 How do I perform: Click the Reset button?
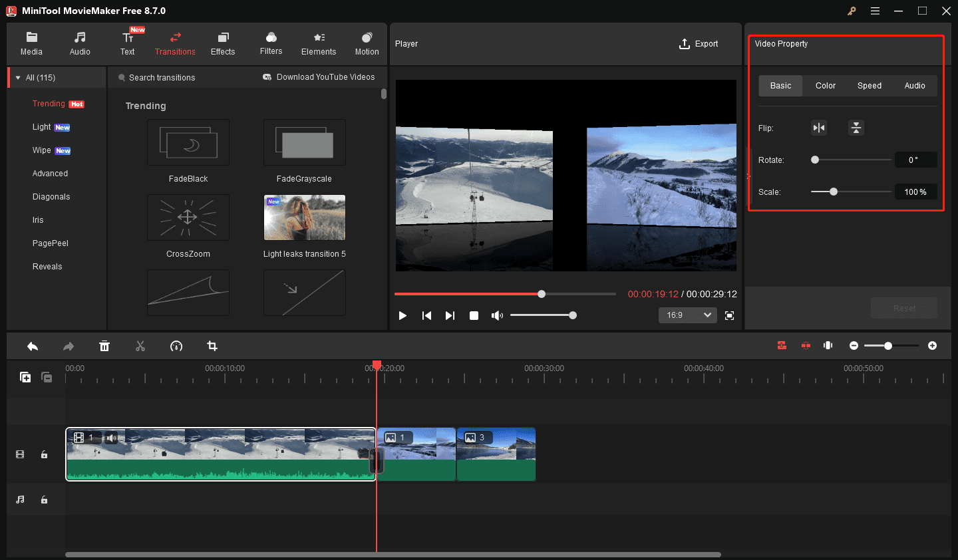tap(904, 308)
